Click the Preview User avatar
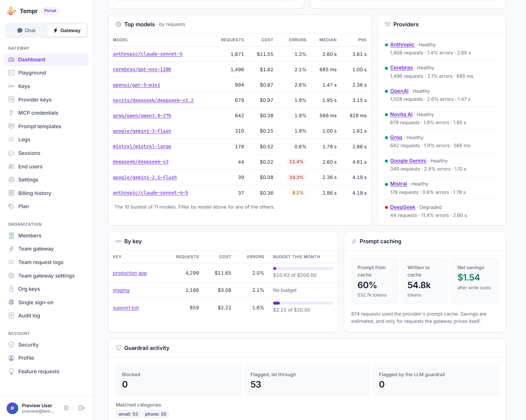526x420 pixels. (x=12, y=408)
